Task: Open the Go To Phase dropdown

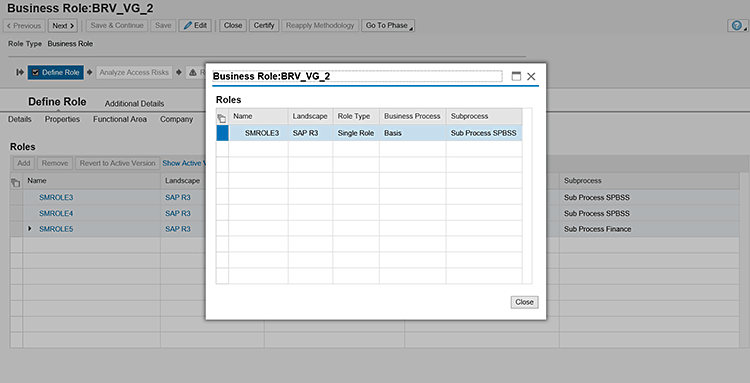Action: tap(388, 26)
